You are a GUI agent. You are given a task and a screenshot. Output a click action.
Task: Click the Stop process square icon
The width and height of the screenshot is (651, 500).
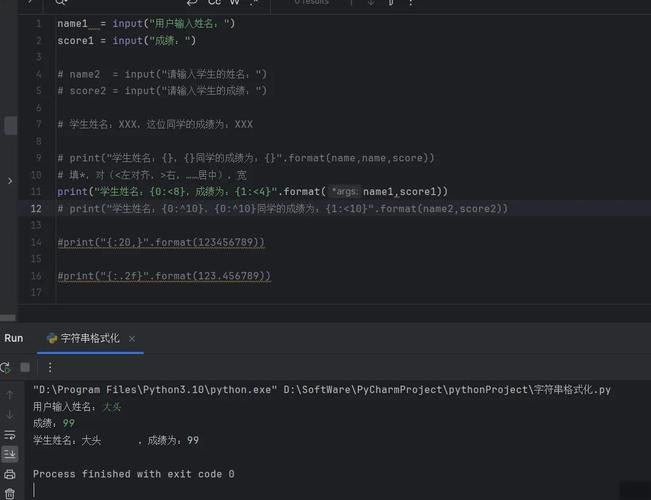point(25,367)
